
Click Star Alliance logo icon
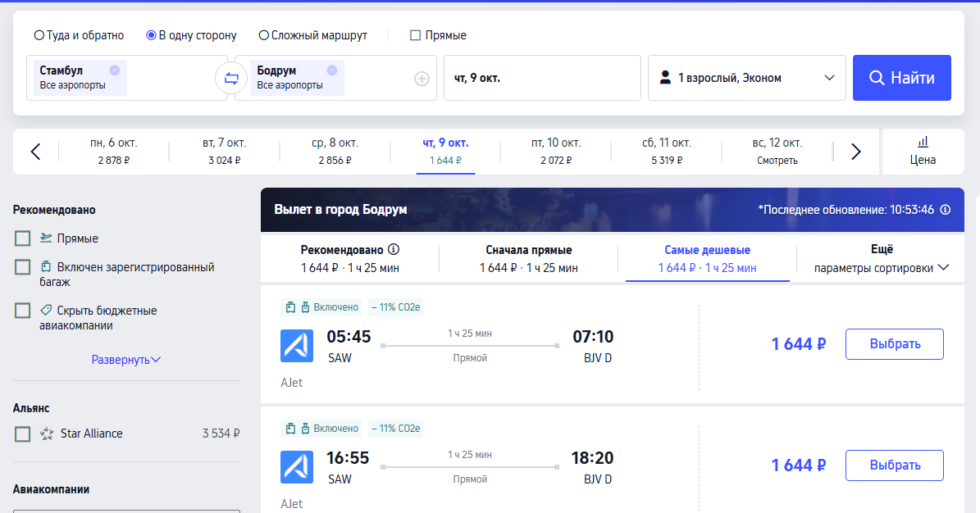46,434
